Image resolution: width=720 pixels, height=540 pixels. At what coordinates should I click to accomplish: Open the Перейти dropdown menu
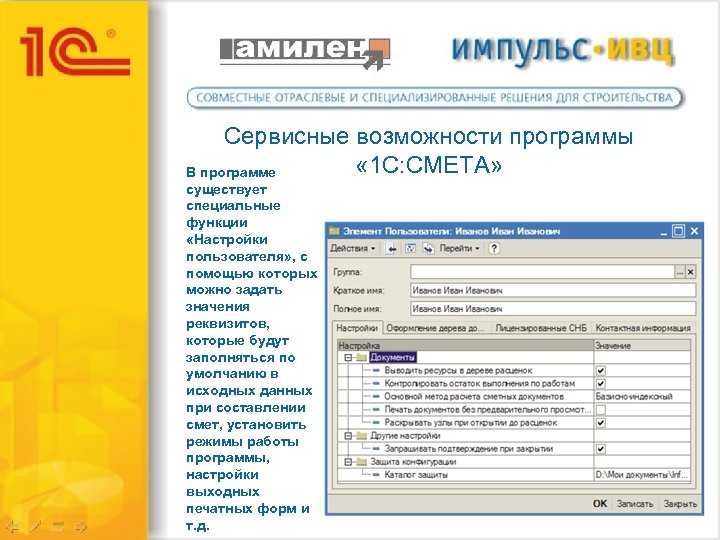(x=459, y=248)
